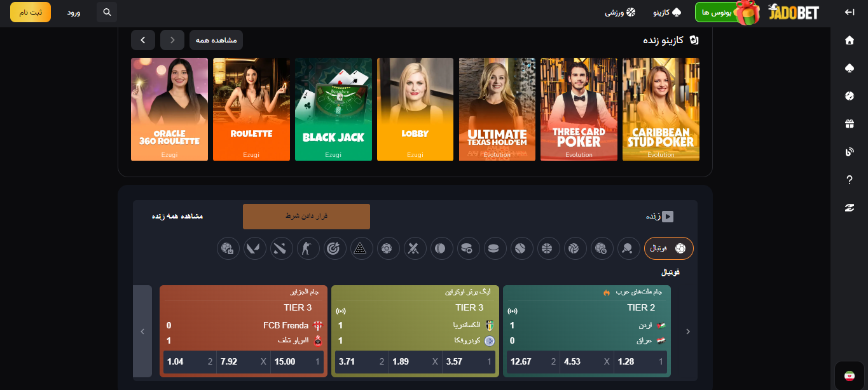Collapse the sidebar with the arrow icon

pos(849,12)
